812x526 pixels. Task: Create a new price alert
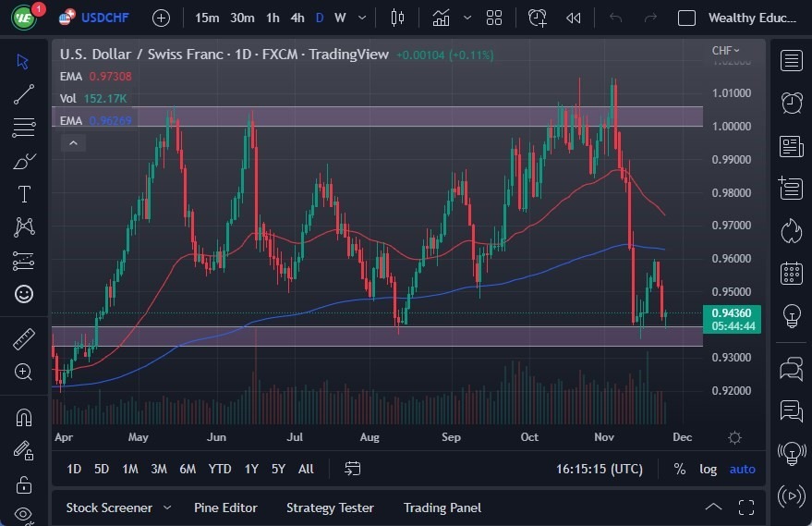click(537, 18)
